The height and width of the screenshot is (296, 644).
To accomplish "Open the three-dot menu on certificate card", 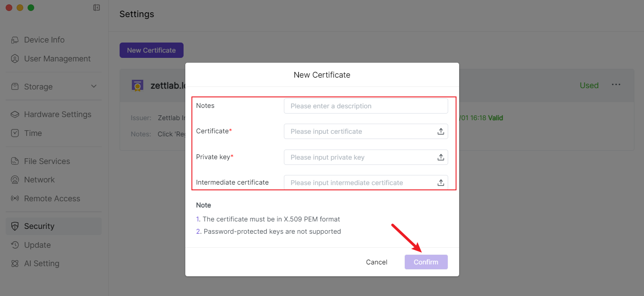I will click(x=616, y=85).
